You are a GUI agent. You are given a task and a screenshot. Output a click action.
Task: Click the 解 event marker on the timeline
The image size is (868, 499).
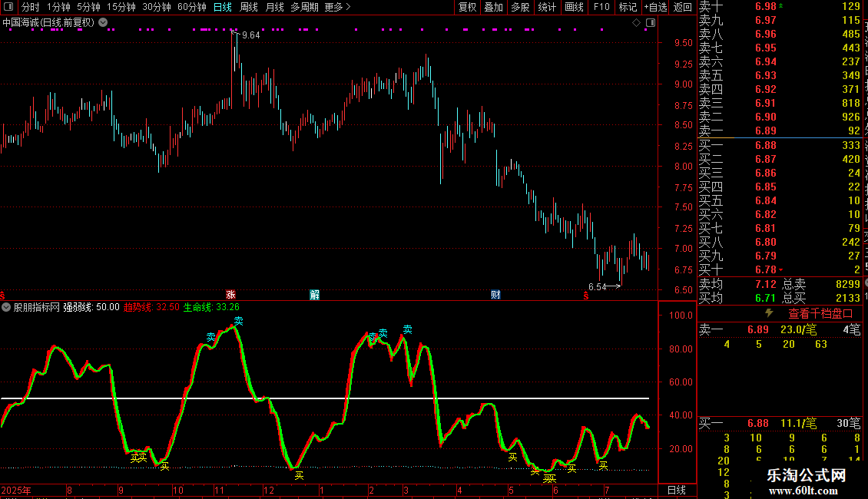[314, 295]
